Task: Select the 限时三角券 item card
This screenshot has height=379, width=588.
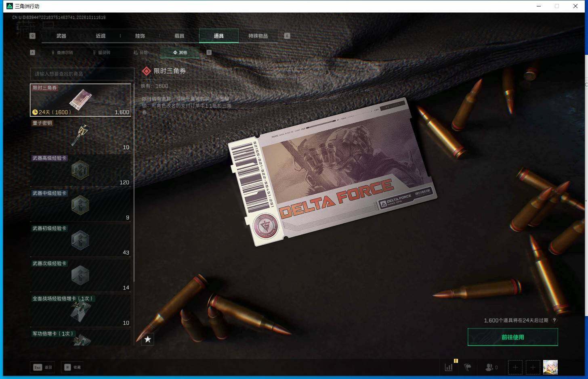Action: [x=80, y=100]
